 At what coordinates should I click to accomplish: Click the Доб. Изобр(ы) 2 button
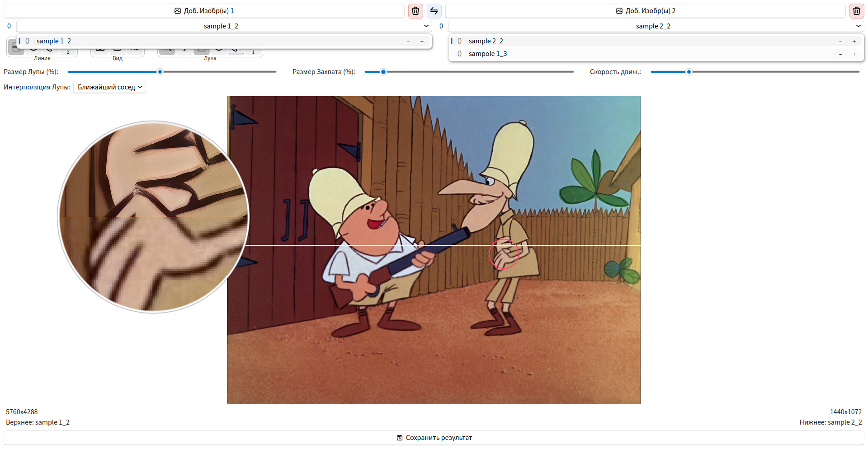pos(646,11)
